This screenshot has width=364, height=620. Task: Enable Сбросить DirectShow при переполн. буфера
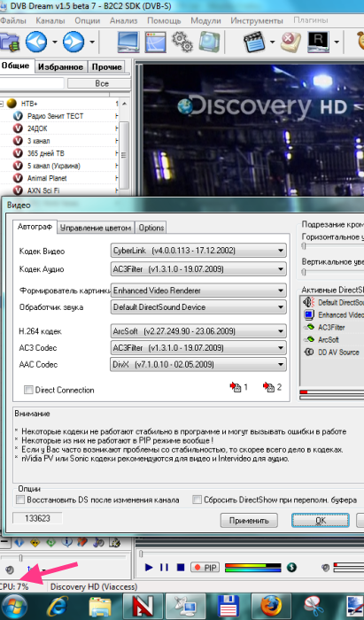click(197, 500)
